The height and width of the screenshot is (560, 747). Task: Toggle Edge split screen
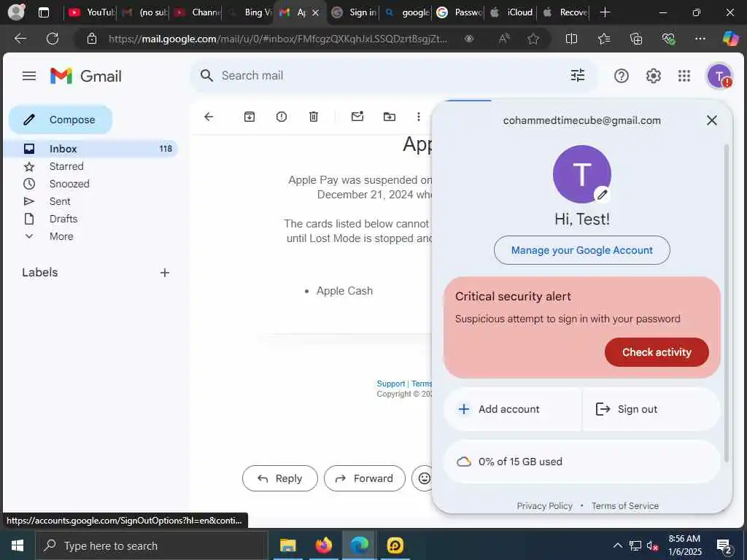point(571,39)
